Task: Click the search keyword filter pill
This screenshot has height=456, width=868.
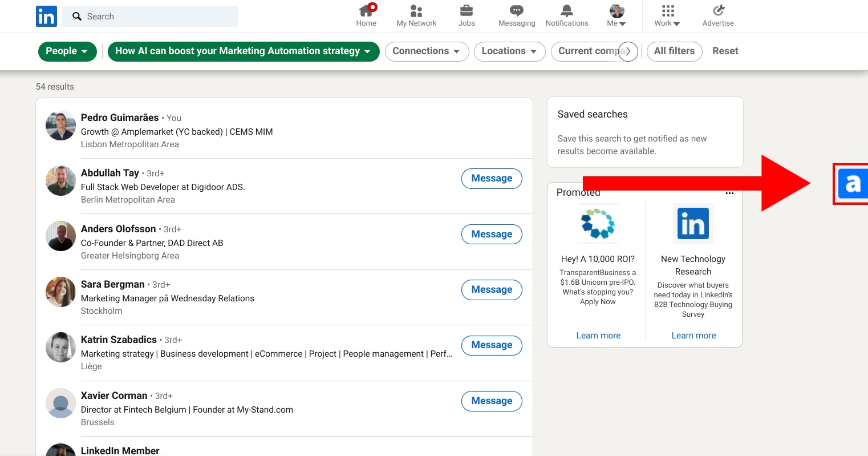Action: tap(244, 51)
